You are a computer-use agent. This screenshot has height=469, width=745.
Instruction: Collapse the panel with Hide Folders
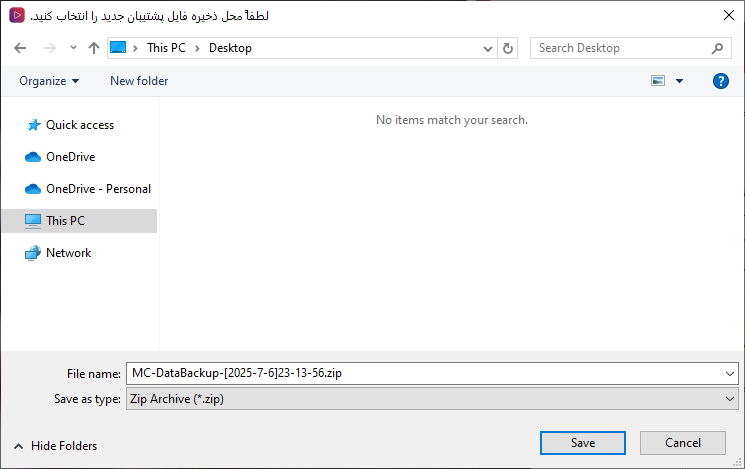56,446
